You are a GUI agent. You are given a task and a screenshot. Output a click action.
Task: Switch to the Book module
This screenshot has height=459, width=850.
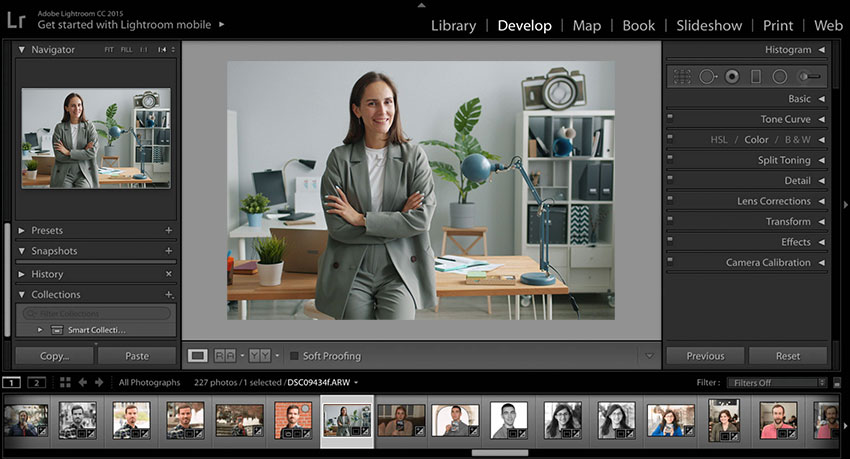(x=638, y=25)
